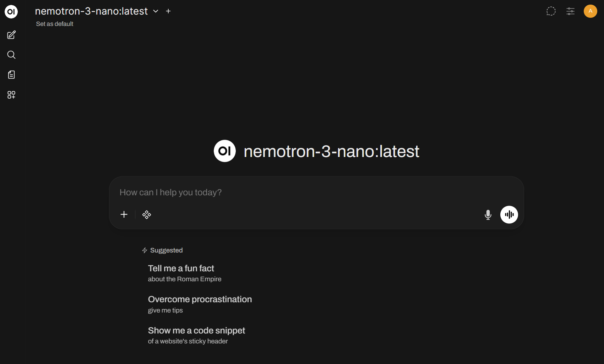Click the Open WebUI logo
Viewport: 604px width, 364px height.
coord(11,11)
